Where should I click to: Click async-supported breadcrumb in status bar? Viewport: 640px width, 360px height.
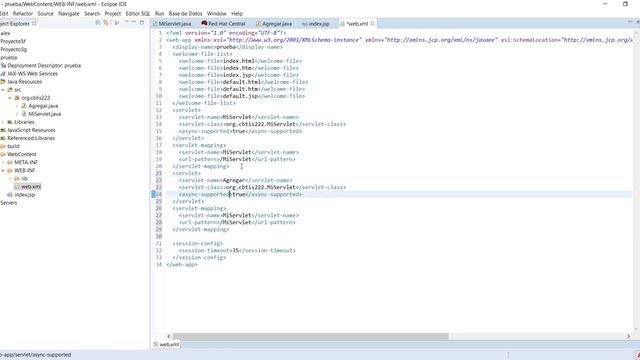[x=51, y=355]
